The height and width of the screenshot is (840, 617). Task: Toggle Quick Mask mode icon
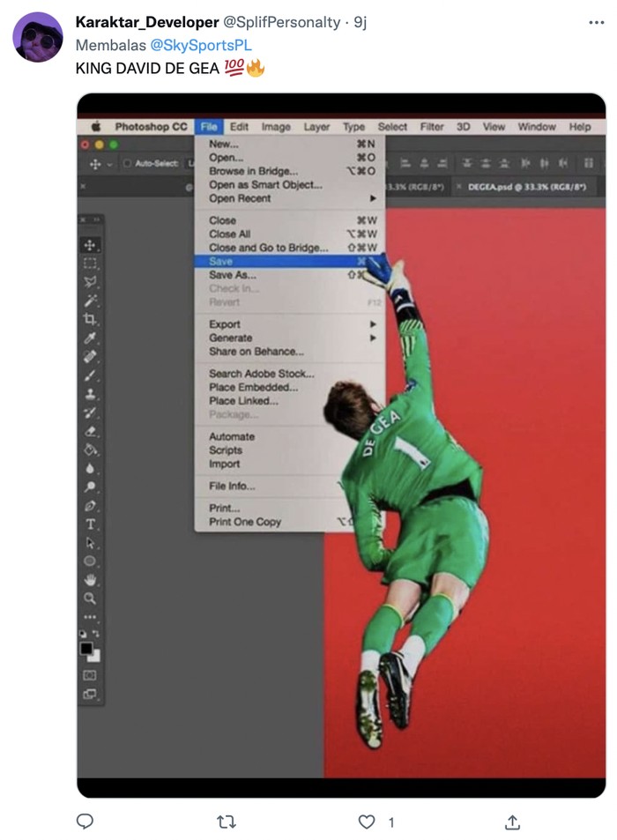pos(90,675)
